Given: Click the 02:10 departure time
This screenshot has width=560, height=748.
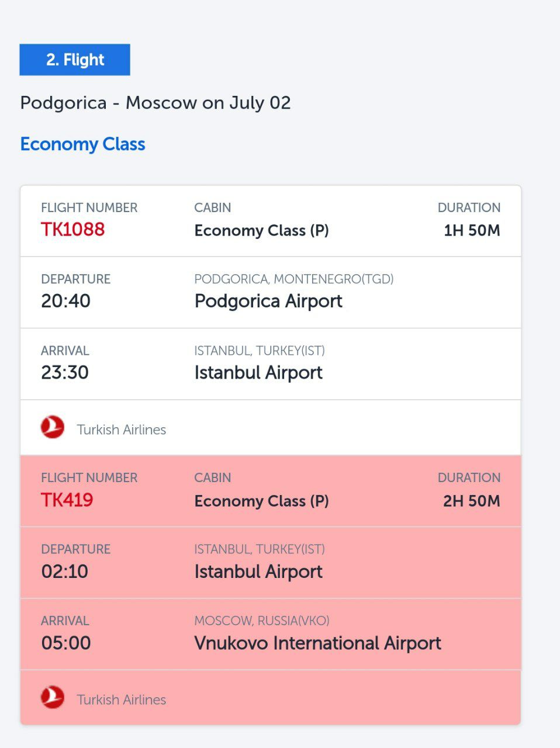Looking at the screenshot, I should (x=65, y=571).
